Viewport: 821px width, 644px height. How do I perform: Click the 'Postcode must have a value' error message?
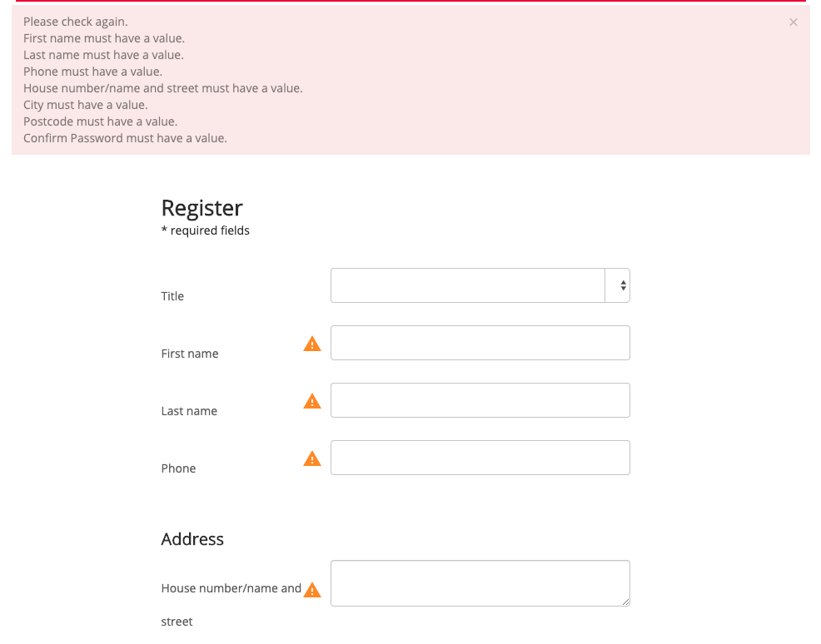pos(101,121)
